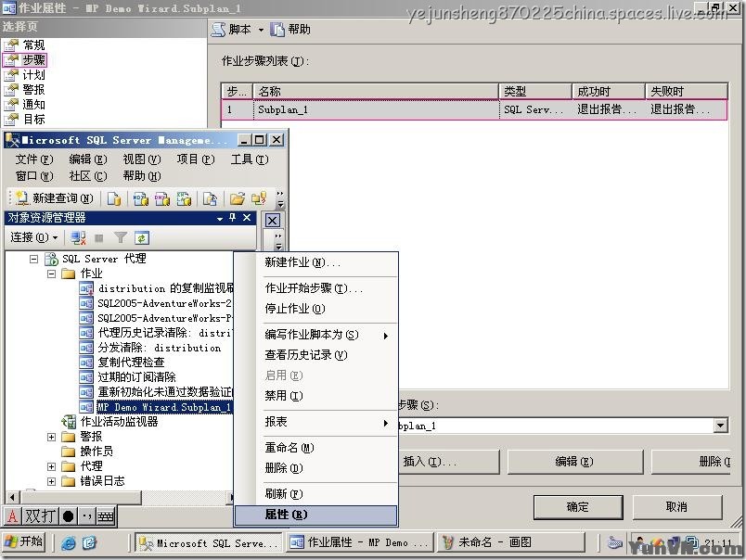Open the 报表 submenu

pos(315,422)
